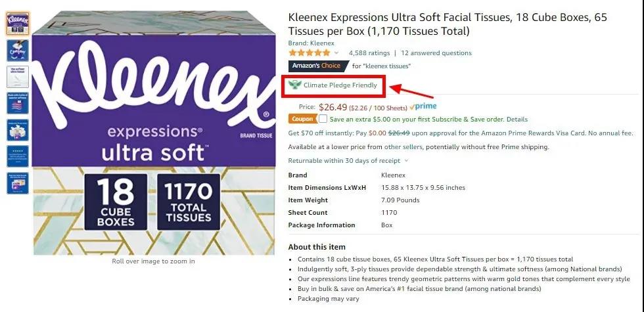Select the last product thumbnail
The image size is (644, 312).
(x=18, y=183)
